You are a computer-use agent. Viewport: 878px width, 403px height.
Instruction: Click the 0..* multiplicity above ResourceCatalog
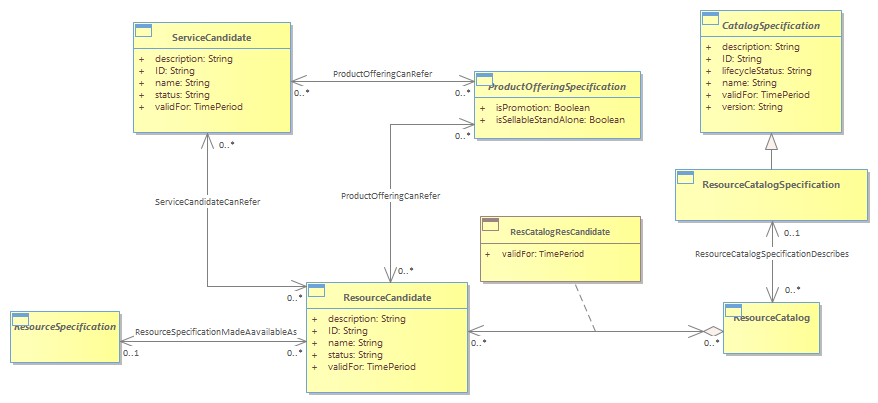(792, 290)
